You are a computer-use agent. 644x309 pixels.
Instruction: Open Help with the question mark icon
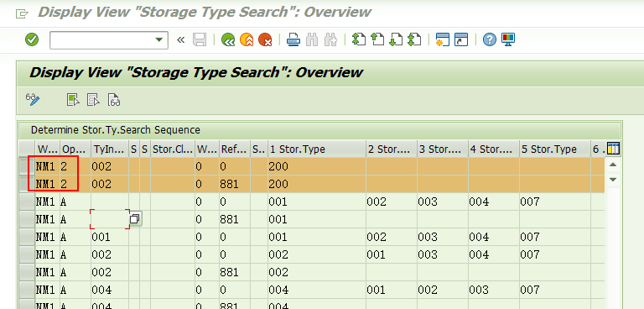(x=490, y=40)
